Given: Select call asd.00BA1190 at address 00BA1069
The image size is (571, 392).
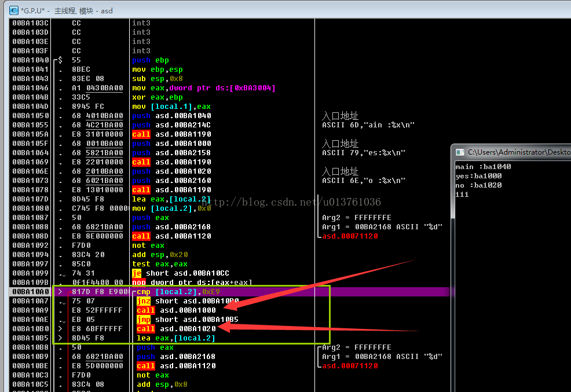Looking at the screenshot, I should tap(171, 162).
